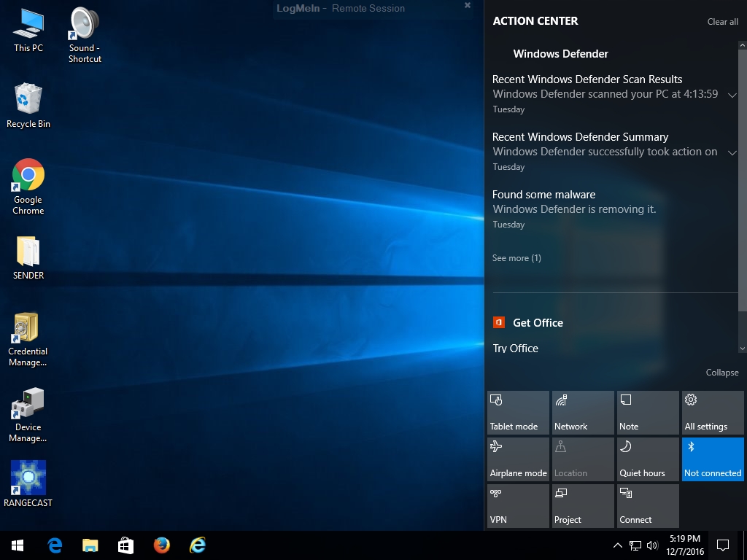This screenshot has width=747, height=560.
Task: Click the Windows Defender group header
Action: [x=560, y=54]
